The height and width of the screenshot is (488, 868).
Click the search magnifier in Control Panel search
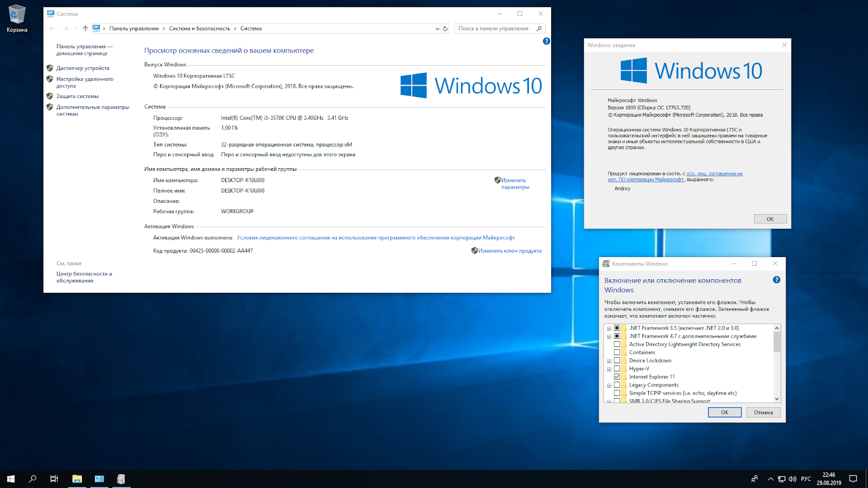pyautogui.click(x=539, y=29)
